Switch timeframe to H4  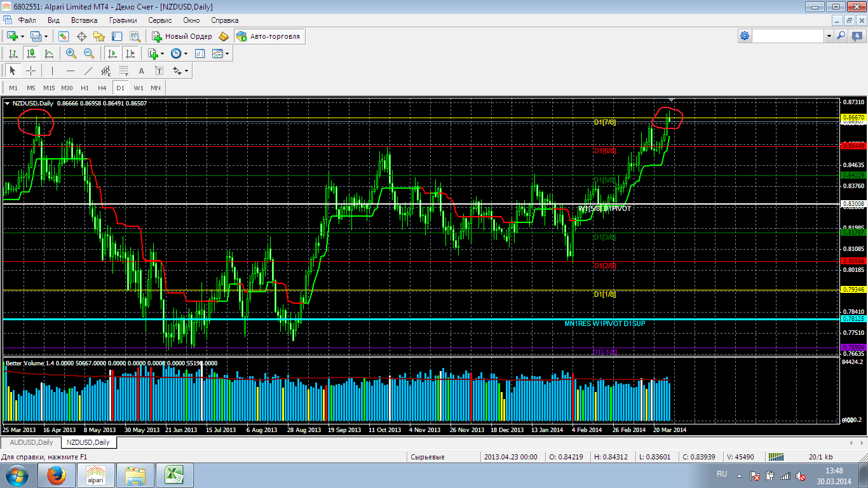pyautogui.click(x=102, y=88)
